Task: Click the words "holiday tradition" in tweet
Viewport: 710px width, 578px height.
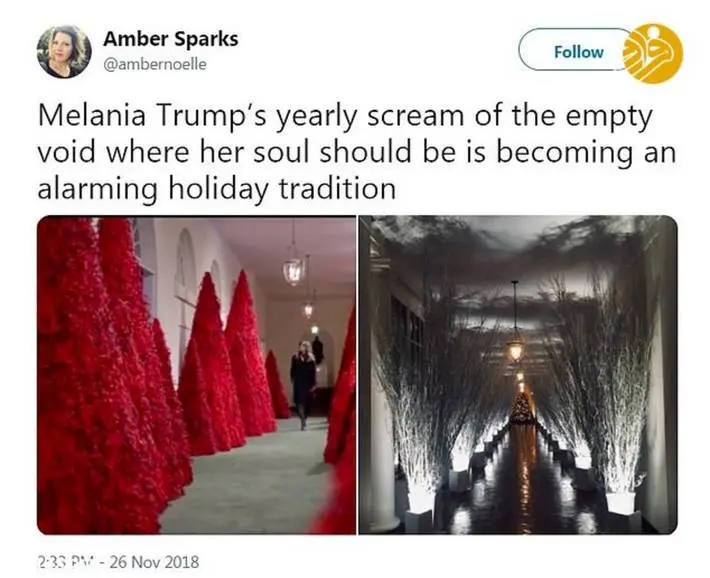Action: click(282, 188)
